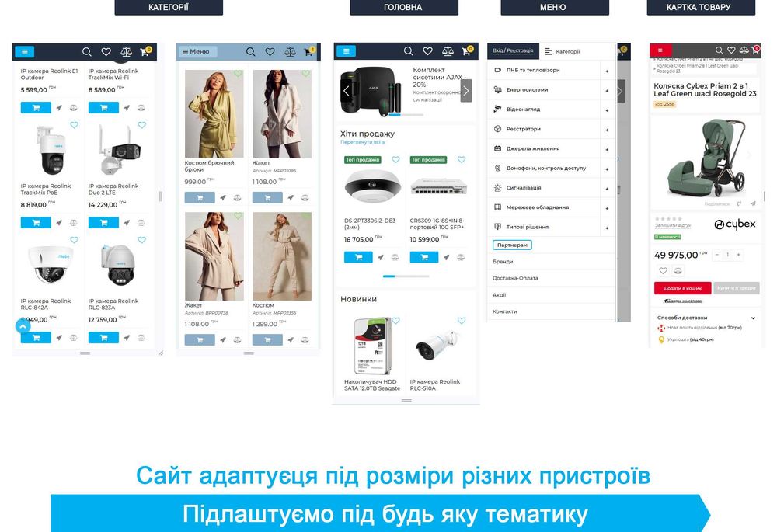Image resolution: width=777 pixels, height=532 pixels.
Task: Expand Джерела живлення category
Action: tap(607, 150)
